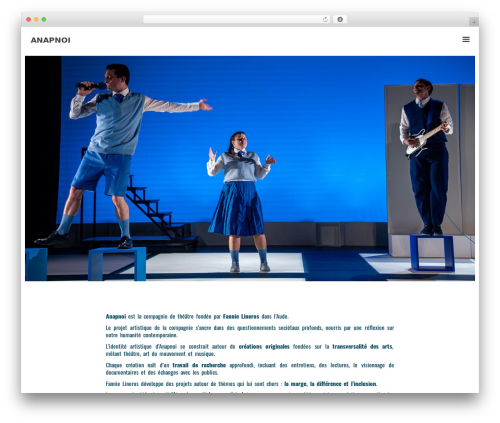Image resolution: width=500 pixels, height=423 pixels.
Task: Open a new tab with the plus button
Action: pyautogui.click(x=474, y=22)
